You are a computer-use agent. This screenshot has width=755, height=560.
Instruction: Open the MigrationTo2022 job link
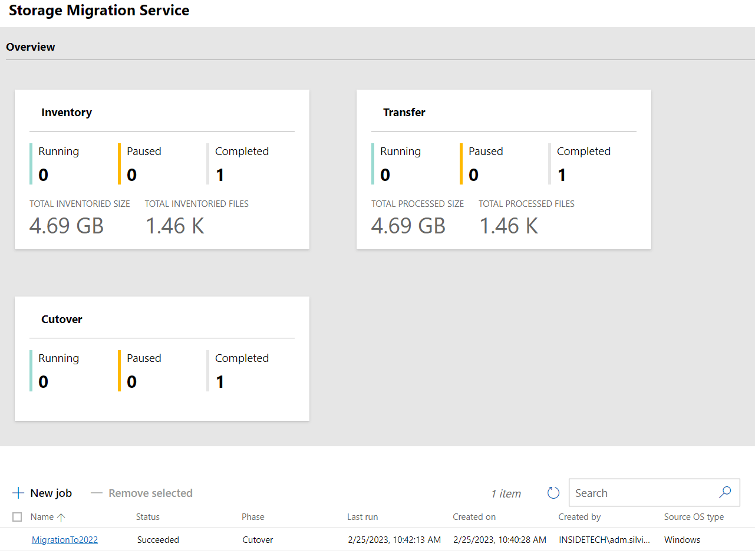(65, 539)
